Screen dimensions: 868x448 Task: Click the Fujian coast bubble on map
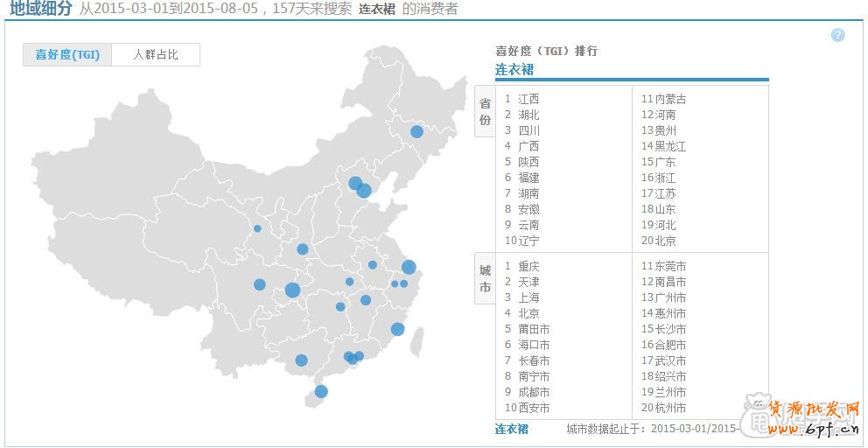click(397, 329)
